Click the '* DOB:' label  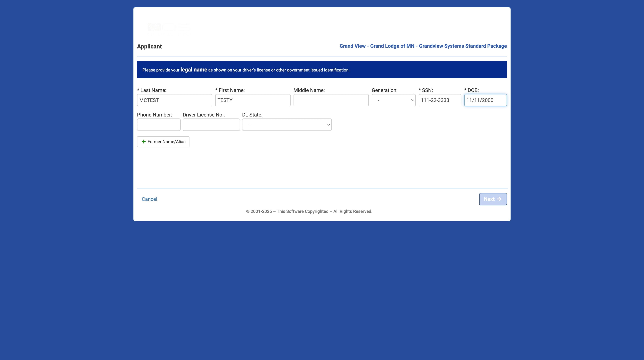[x=472, y=90]
